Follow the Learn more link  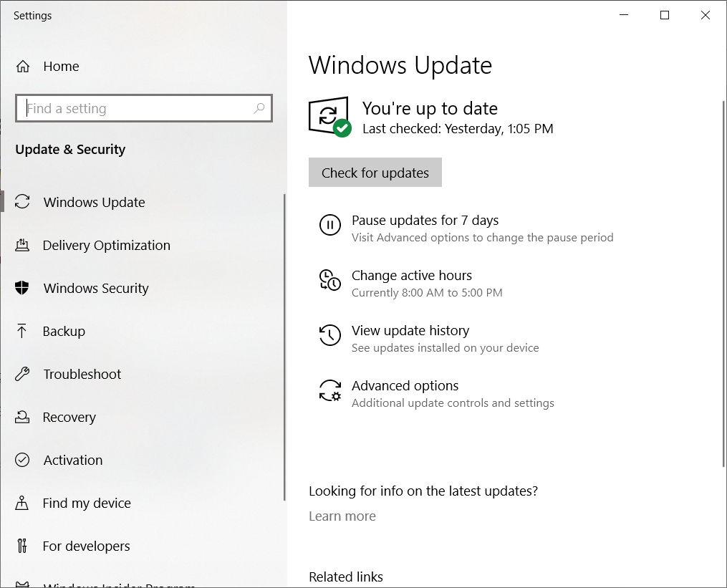pos(342,516)
